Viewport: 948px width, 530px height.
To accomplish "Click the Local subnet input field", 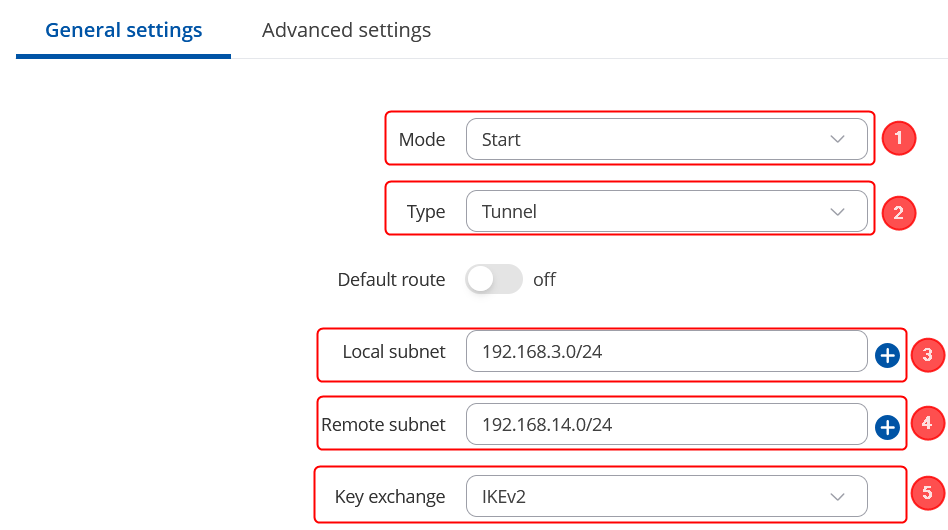I will pos(666,352).
